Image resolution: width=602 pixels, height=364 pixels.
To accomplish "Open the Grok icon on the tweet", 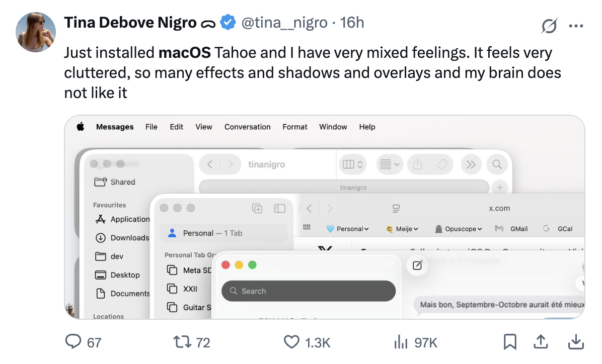I will tap(549, 26).
